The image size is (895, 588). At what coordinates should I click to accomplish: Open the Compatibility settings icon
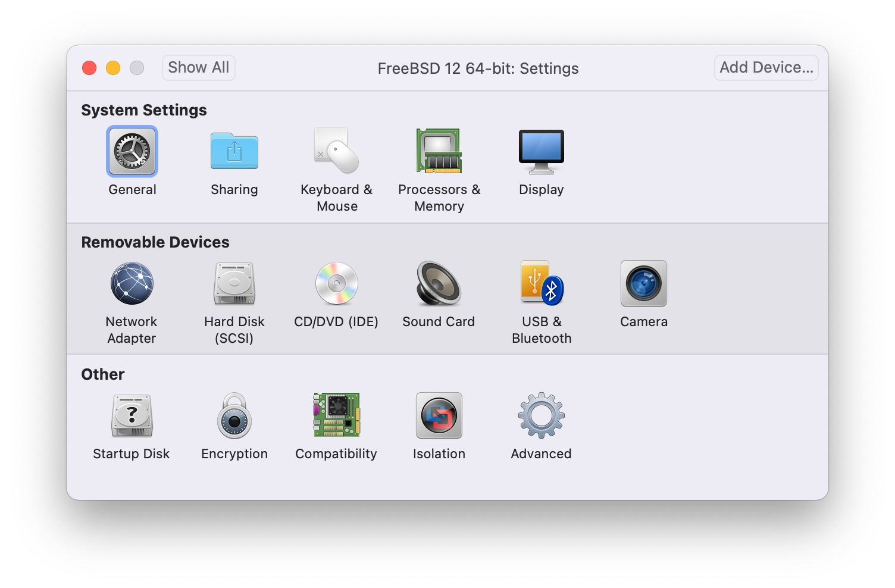pos(336,415)
